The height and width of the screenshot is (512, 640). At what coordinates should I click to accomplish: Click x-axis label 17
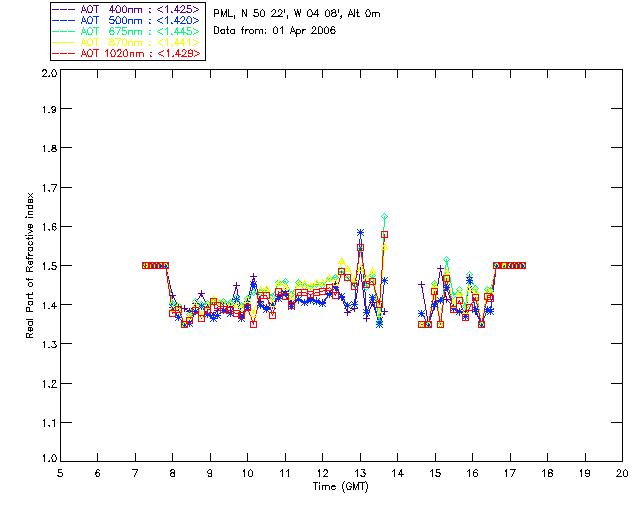[510, 473]
